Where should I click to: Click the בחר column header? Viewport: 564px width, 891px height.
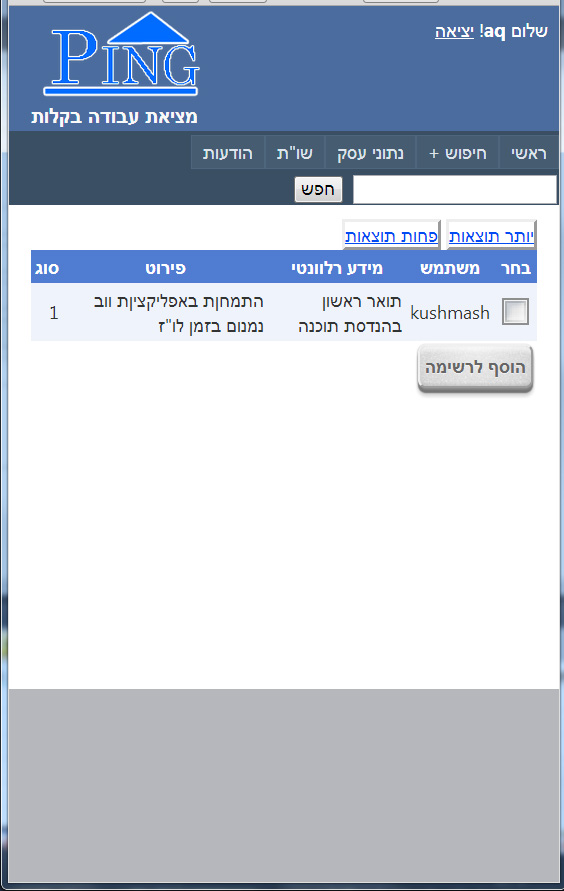click(516, 268)
